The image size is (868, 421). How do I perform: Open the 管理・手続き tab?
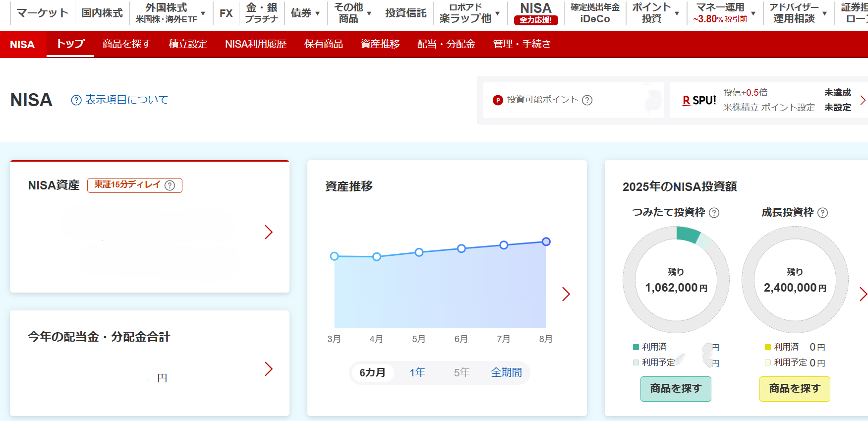(522, 44)
